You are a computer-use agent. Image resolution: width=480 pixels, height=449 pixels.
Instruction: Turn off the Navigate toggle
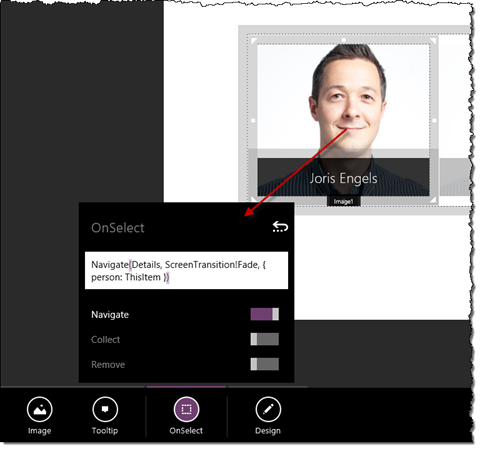coord(265,314)
